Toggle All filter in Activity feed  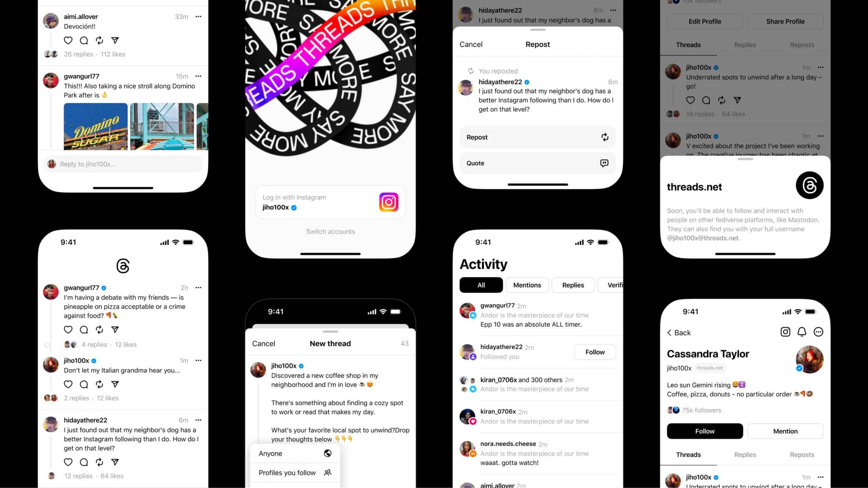[481, 285]
